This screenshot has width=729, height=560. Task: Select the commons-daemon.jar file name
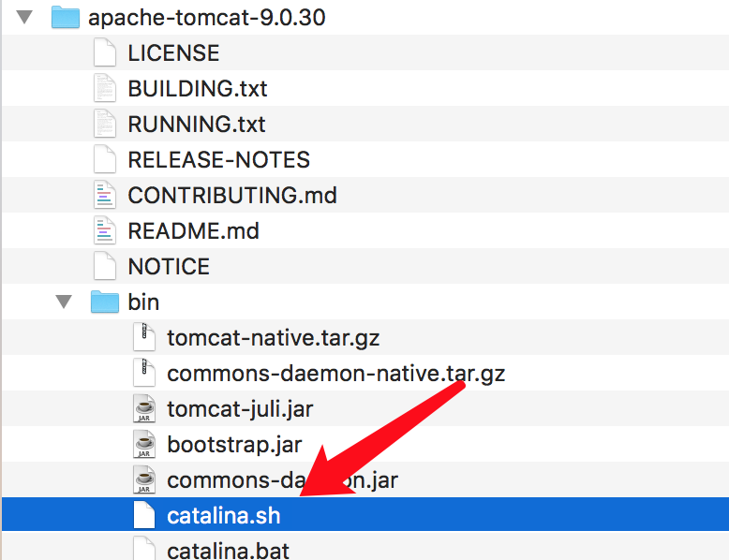283,480
